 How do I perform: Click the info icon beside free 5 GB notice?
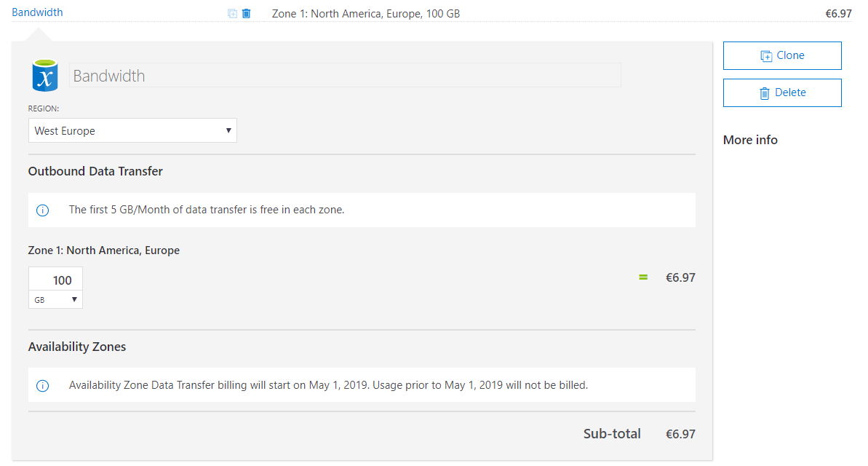43,210
